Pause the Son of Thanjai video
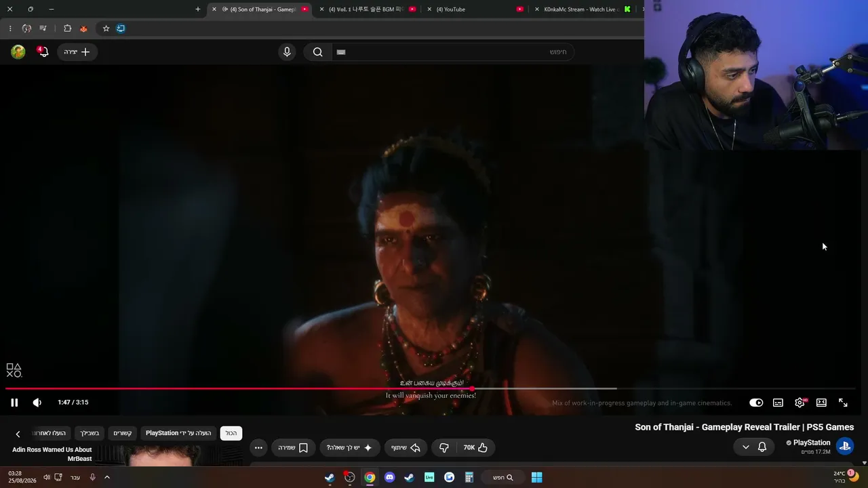The width and height of the screenshot is (868, 488). coord(14,403)
